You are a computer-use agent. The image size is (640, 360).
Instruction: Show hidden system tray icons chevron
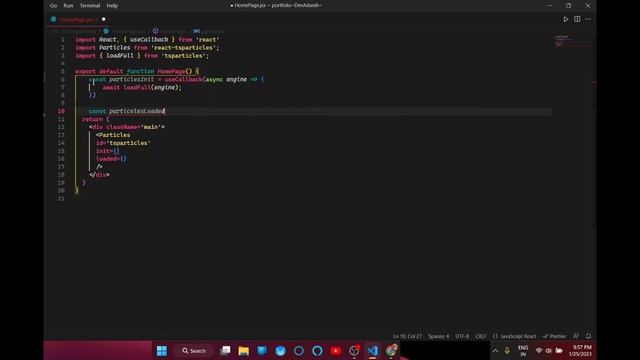pos(495,351)
